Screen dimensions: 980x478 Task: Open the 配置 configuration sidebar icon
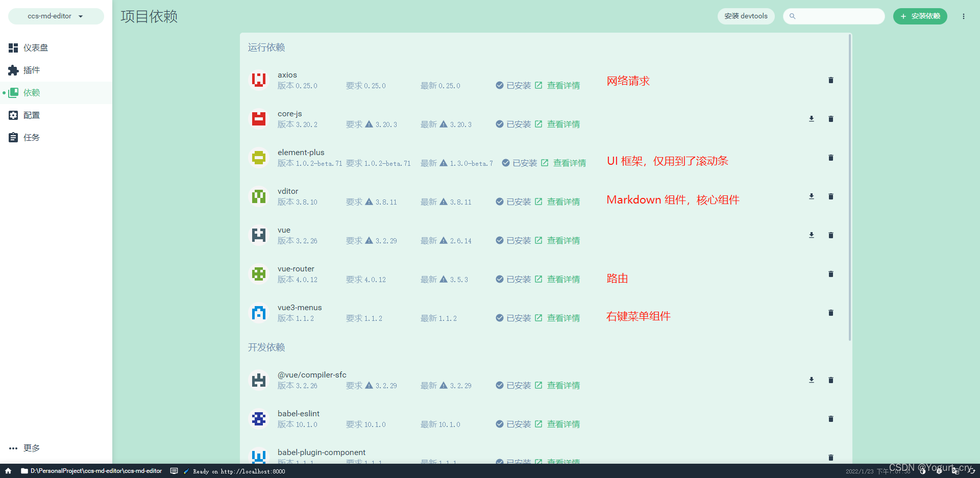[x=31, y=115]
